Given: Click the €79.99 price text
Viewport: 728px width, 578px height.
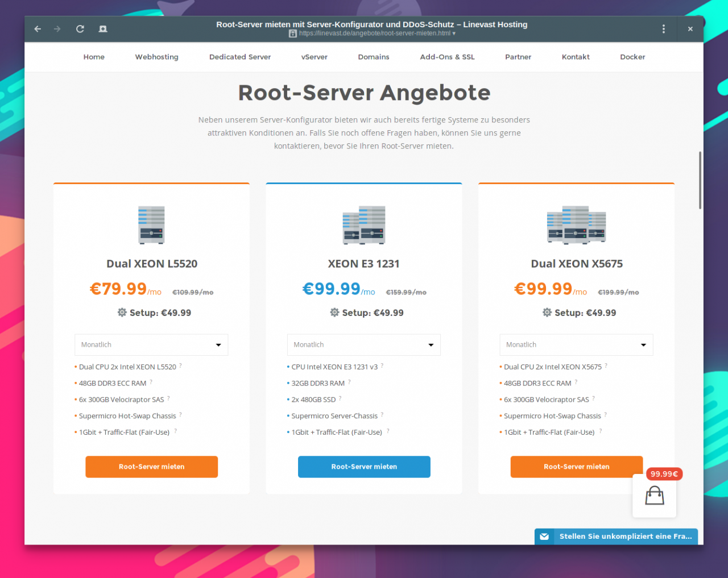Looking at the screenshot, I should click(118, 289).
